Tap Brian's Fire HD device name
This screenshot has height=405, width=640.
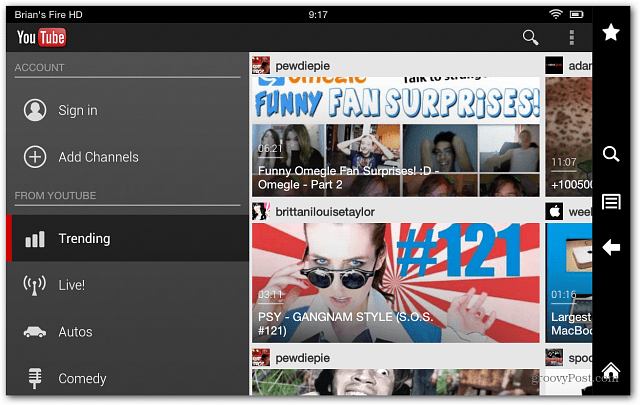click(x=48, y=15)
